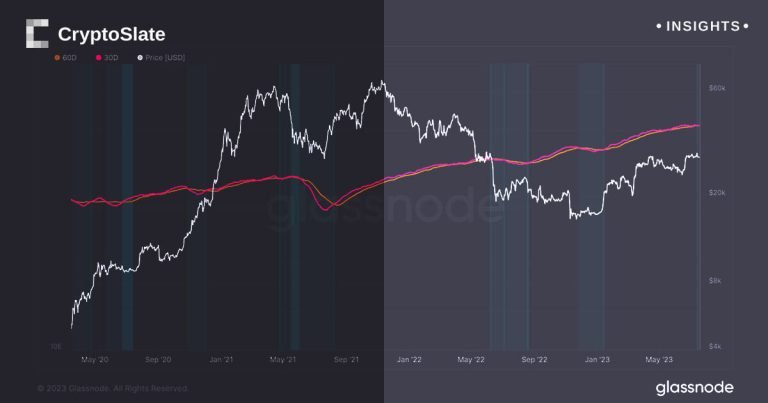Select the Jan '22 x-axis label

tap(409, 358)
